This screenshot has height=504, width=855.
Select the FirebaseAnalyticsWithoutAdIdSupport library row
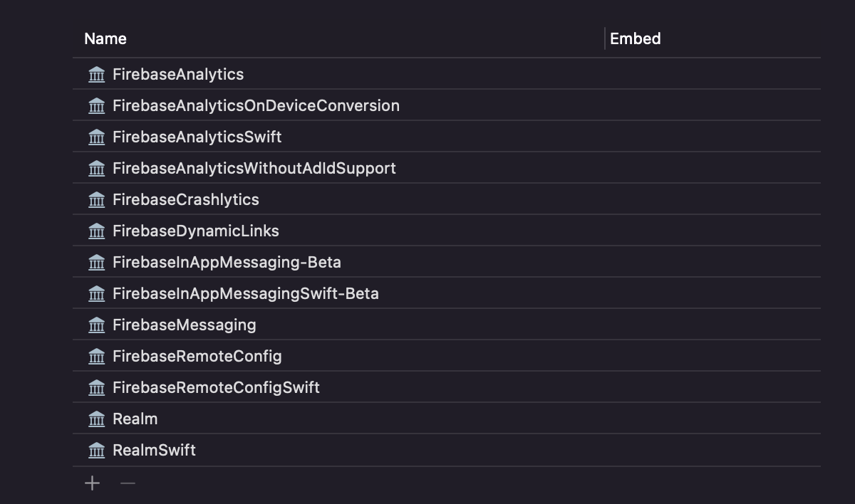254,168
